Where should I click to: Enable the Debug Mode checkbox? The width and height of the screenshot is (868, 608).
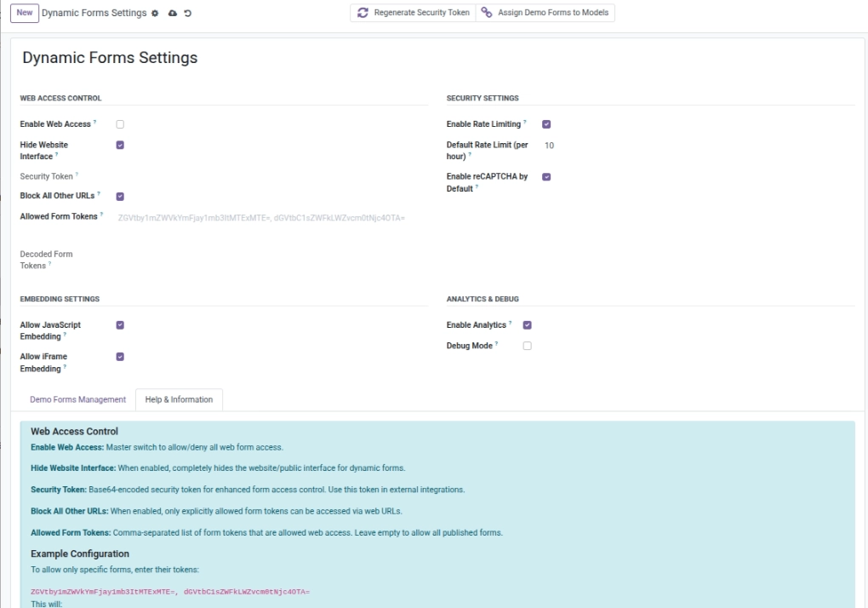tap(527, 346)
